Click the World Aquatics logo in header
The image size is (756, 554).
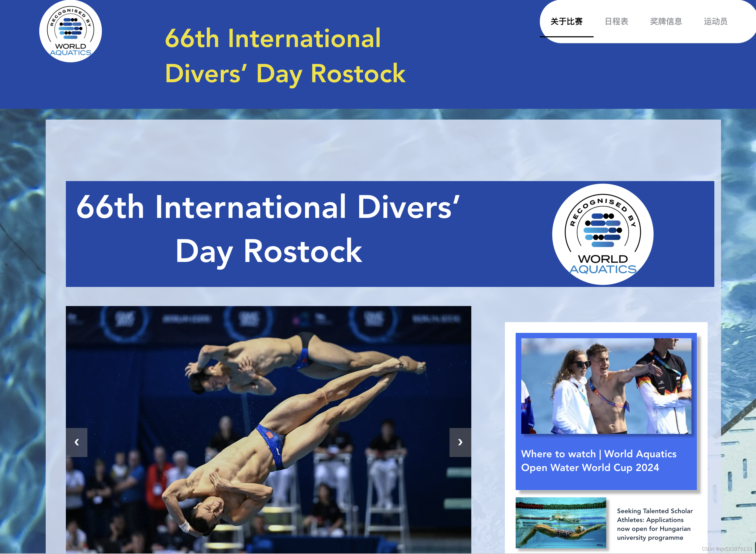click(70, 31)
